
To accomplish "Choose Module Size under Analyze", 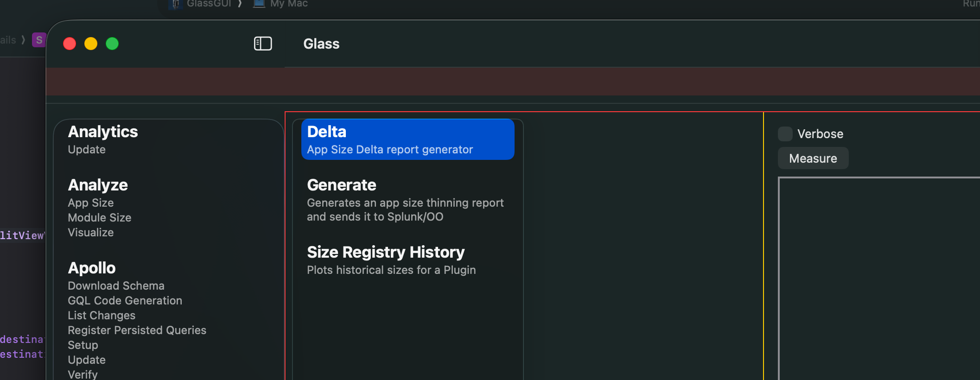I will pos(100,218).
